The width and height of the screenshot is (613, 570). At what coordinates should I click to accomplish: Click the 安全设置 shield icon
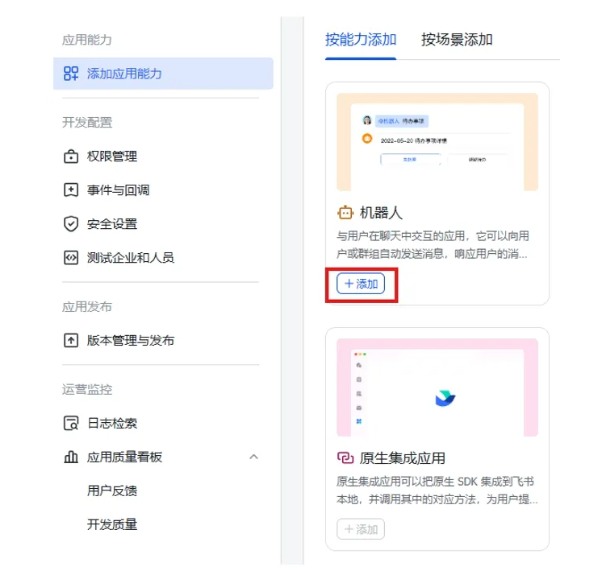pyautogui.click(x=71, y=224)
